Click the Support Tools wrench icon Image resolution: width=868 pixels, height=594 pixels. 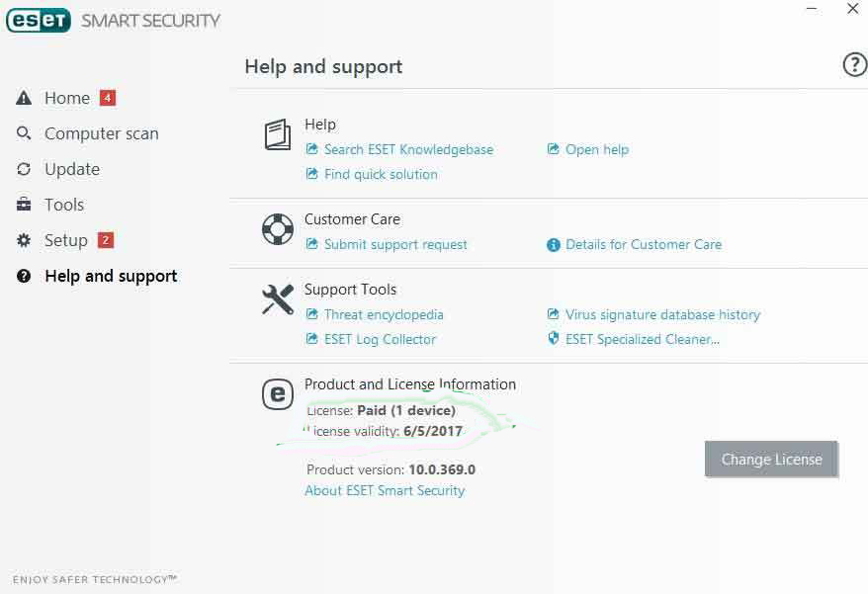click(278, 299)
